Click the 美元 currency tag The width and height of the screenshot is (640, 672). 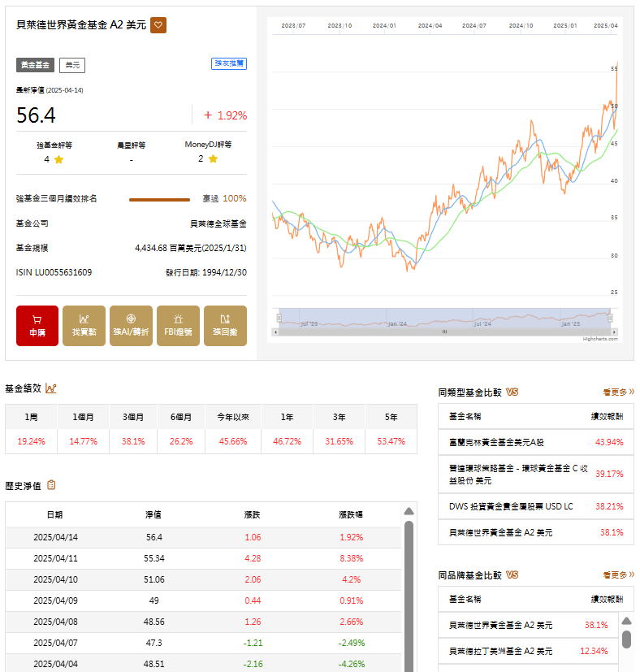[72, 65]
